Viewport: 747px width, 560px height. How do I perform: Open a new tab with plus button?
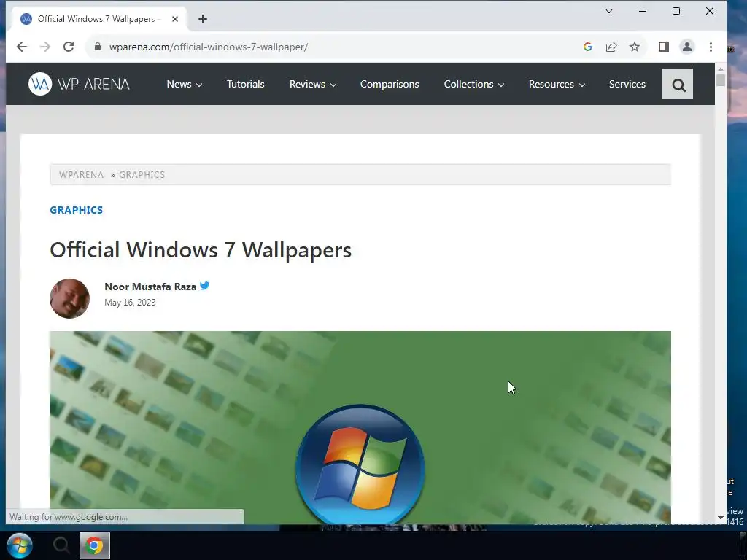pos(203,19)
